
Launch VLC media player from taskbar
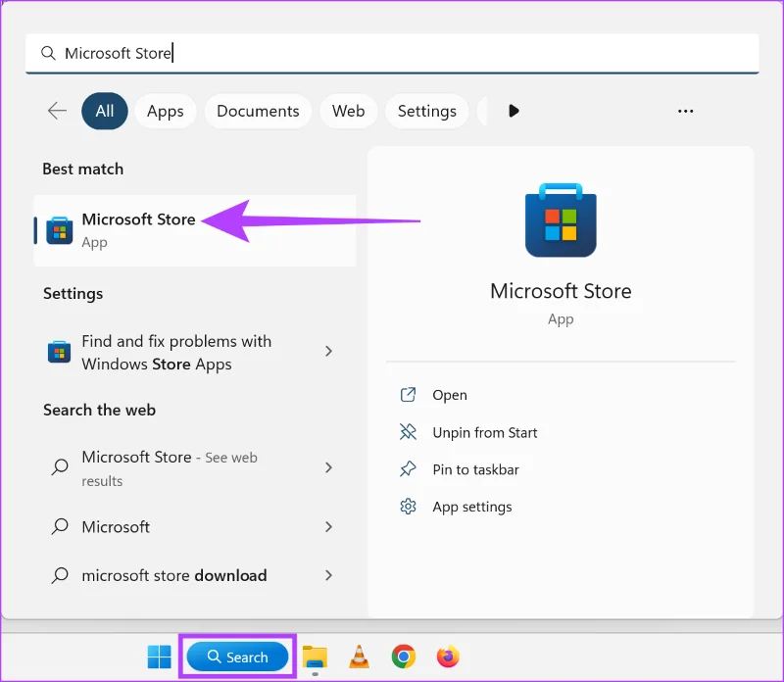[x=359, y=657]
